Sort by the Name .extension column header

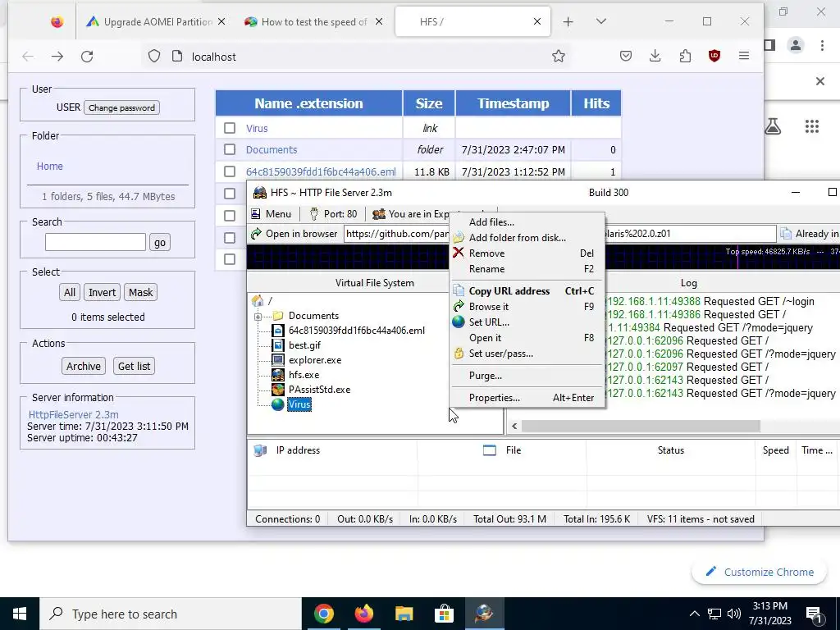pos(308,103)
